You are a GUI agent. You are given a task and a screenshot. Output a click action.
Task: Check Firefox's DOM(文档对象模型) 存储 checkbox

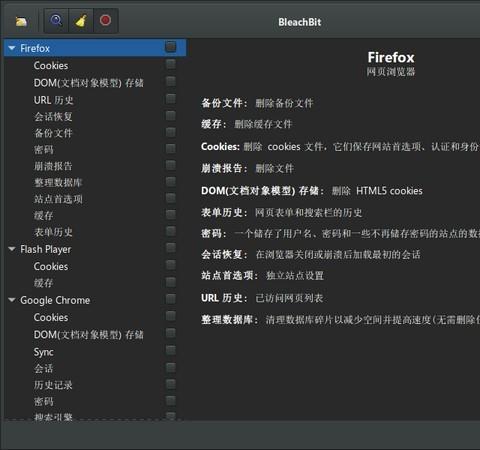171,81
